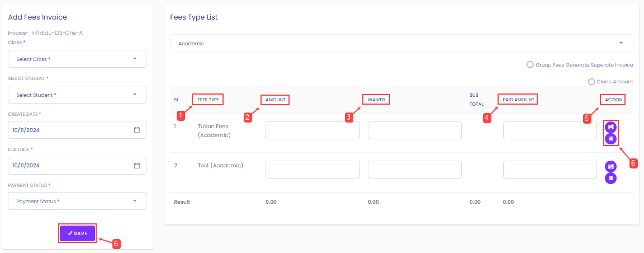Click the Save button
This screenshot has height=253, width=644.
pos(77,233)
